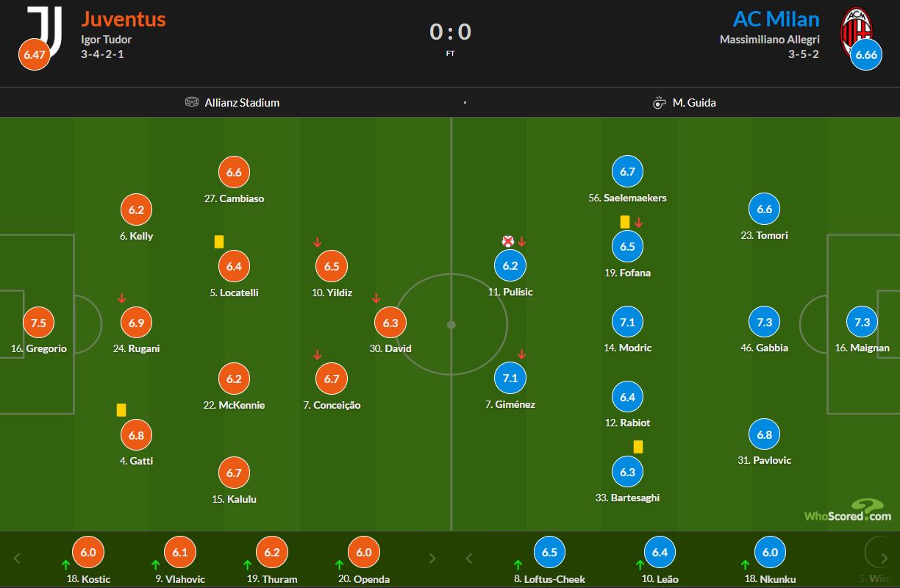Image resolution: width=900 pixels, height=588 pixels.
Task: Click substitute Leão's 6.4 rating
Action: tap(660, 553)
